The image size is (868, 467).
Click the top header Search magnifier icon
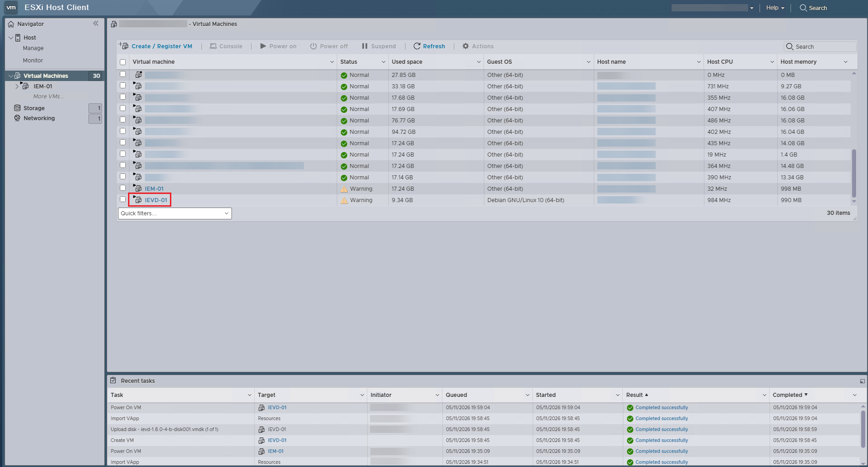pyautogui.click(x=803, y=8)
